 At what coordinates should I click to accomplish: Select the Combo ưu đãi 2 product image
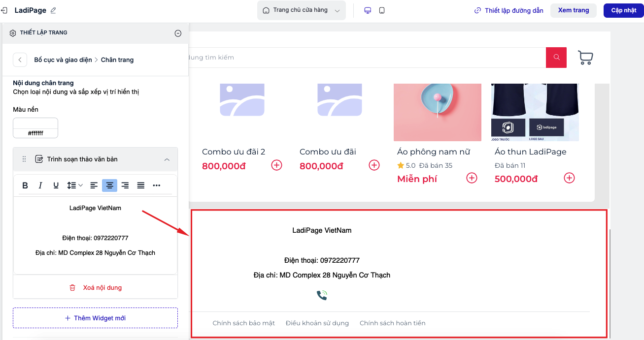(242, 100)
